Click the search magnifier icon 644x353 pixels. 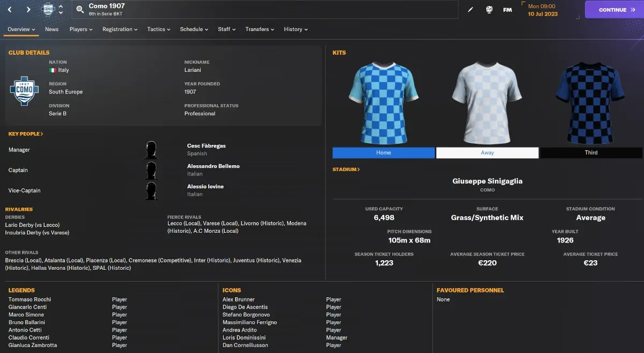[x=80, y=10]
